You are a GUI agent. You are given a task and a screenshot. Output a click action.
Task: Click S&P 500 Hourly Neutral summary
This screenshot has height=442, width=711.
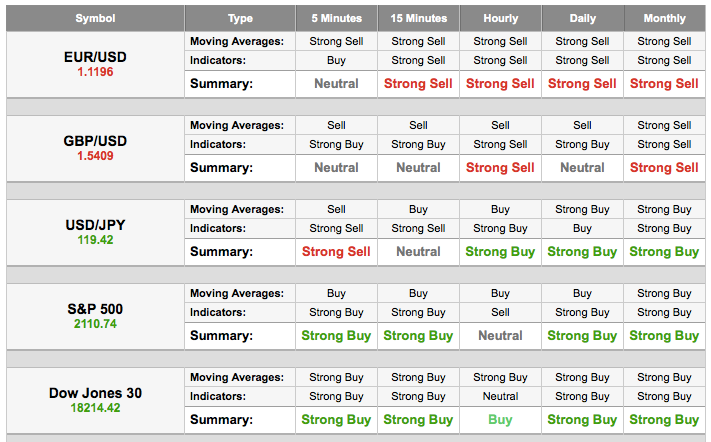coord(500,336)
